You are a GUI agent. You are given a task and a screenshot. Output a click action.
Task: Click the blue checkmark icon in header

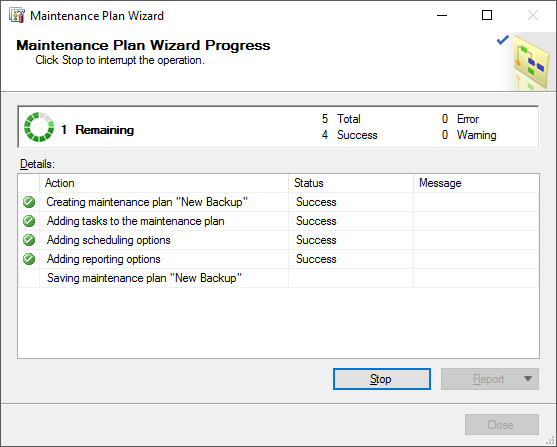(x=503, y=40)
